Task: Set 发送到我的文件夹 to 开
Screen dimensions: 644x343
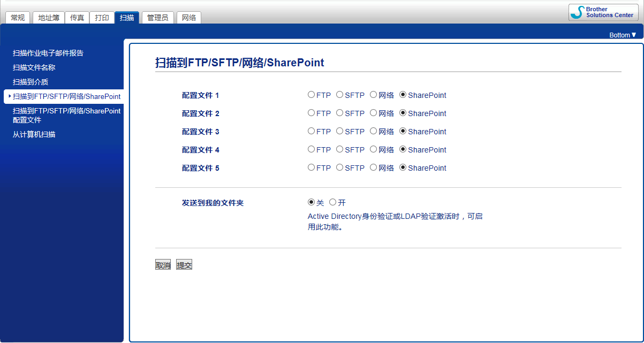Action: pyautogui.click(x=332, y=203)
